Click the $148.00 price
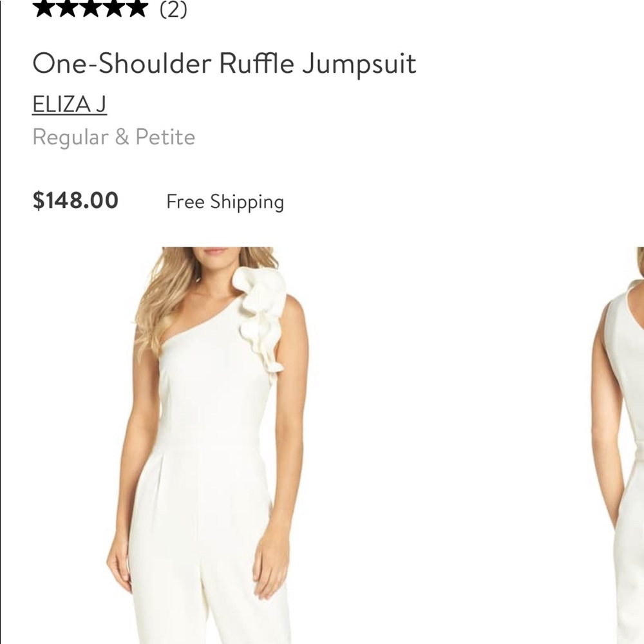This screenshot has height=644, width=644. (x=75, y=201)
